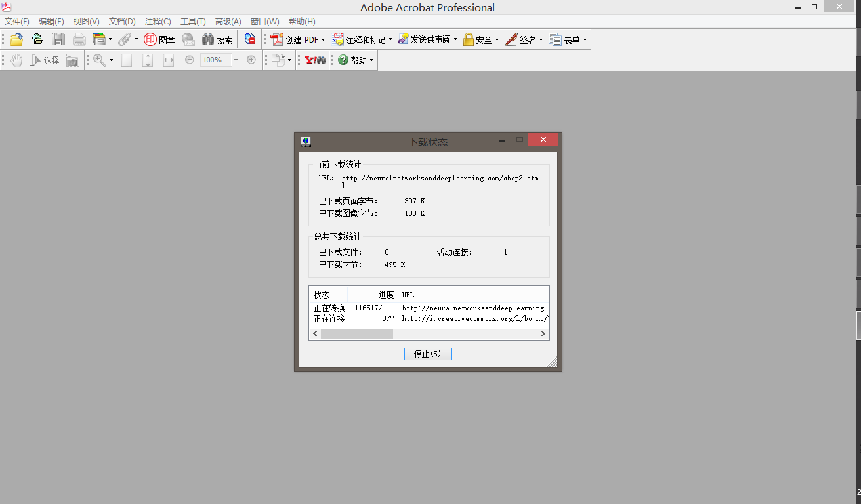Image resolution: width=861 pixels, height=504 pixels.
Task: Click the open web page globe icon
Action: [37, 39]
